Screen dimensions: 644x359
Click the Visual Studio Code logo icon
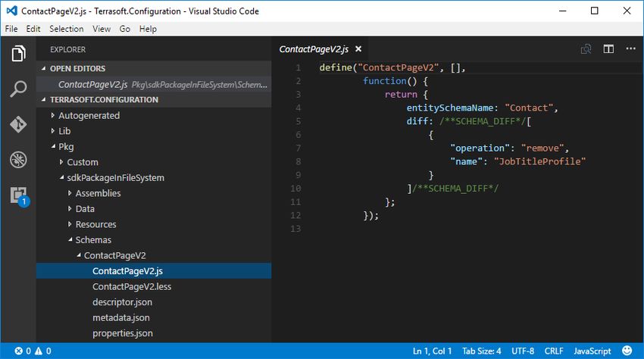click(x=11, y=11)
